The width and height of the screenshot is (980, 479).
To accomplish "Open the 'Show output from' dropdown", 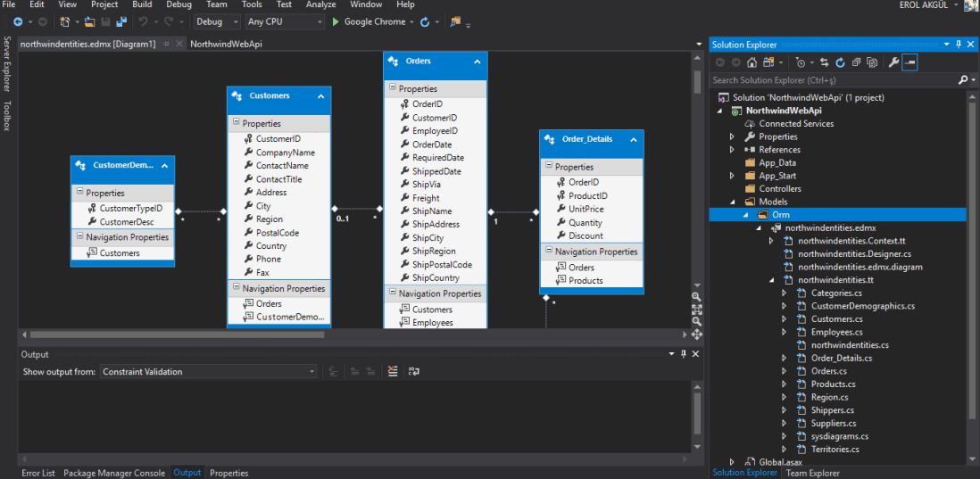I will click(208, 372).
